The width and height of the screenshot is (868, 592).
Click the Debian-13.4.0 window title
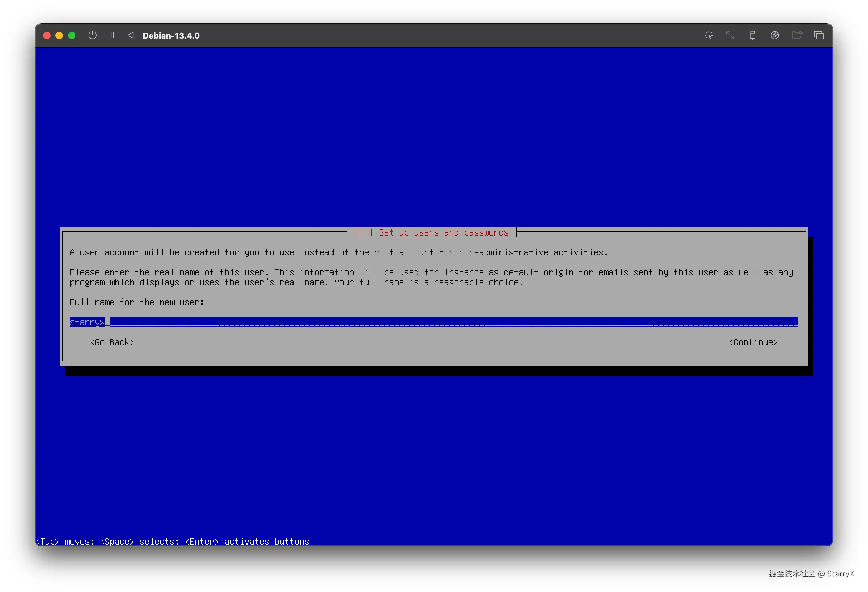tap(171, 36)
